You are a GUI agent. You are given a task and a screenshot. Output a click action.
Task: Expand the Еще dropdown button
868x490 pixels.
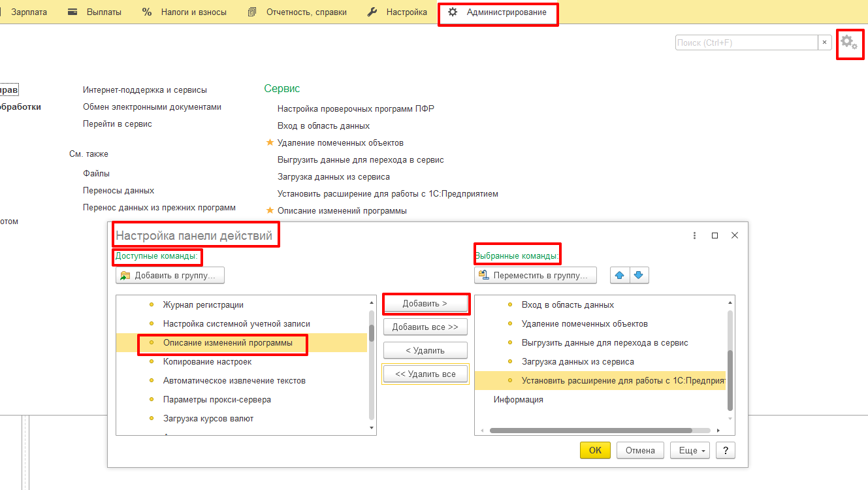click(692, 450)
